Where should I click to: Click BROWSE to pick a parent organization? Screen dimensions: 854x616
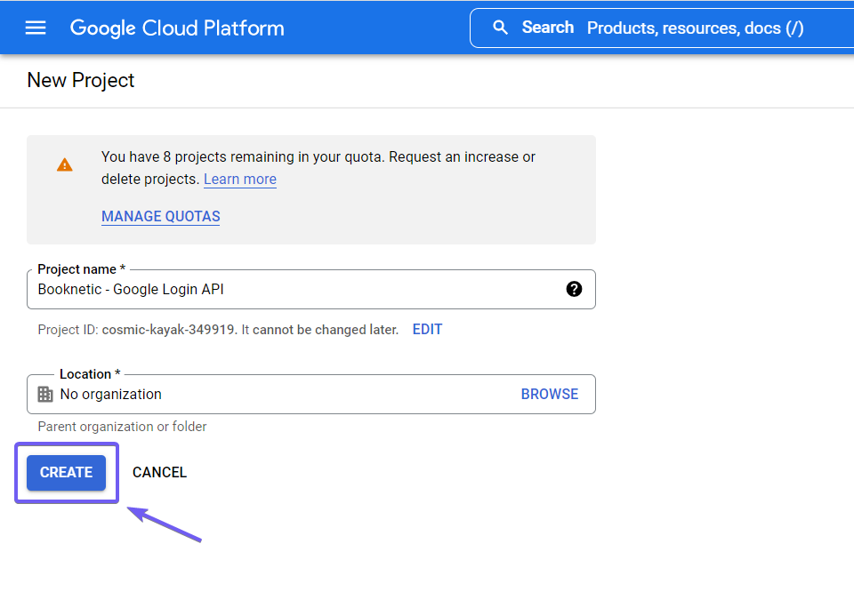click(x=549, y=394)
